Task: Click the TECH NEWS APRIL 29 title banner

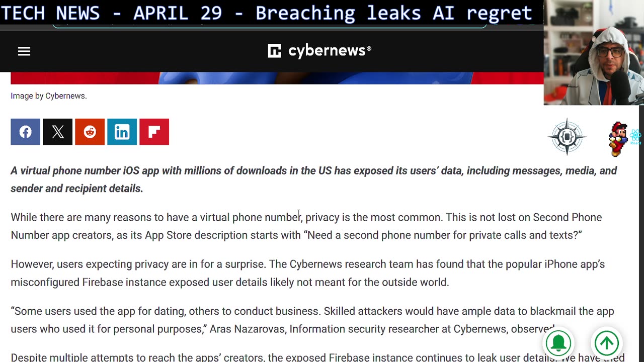Action: [267, 13]
